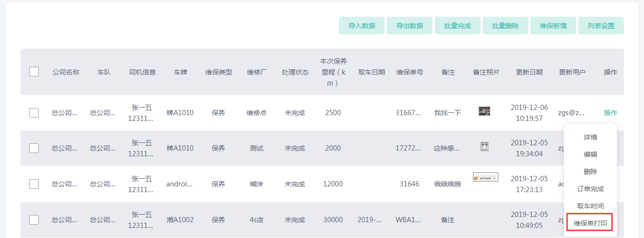This screenshot has height=238, width=644.
Task: Choose 删除 from the action menu
Action: (590, 172)
